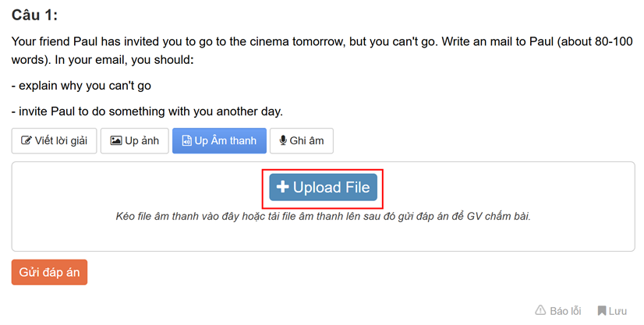Report an error via the Báo lỗi link

(x=564, y=311)
